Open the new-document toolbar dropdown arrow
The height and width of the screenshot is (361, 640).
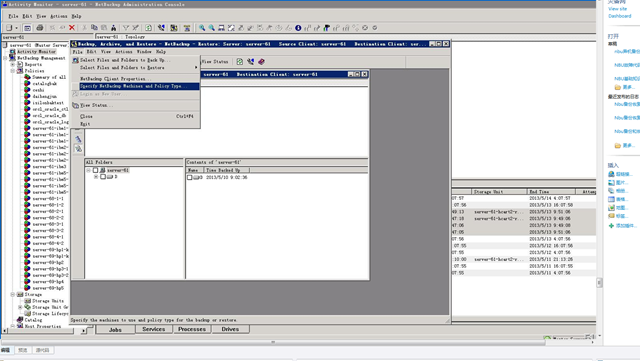[x=16, y=28]
